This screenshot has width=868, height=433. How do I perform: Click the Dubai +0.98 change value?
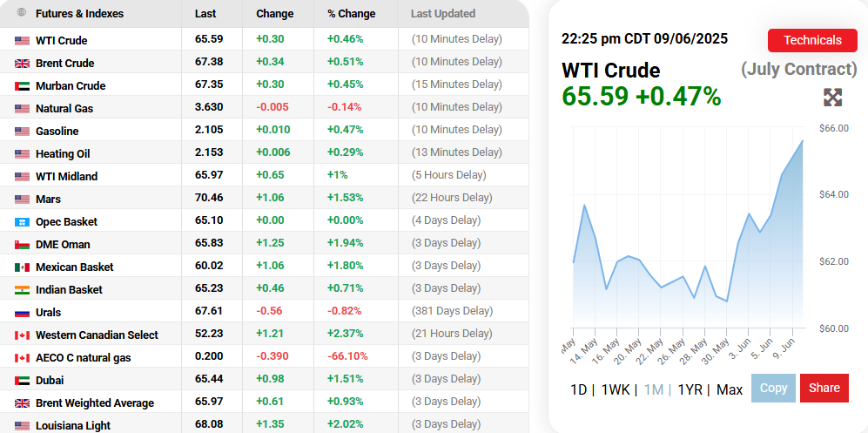tap(270, 379)
